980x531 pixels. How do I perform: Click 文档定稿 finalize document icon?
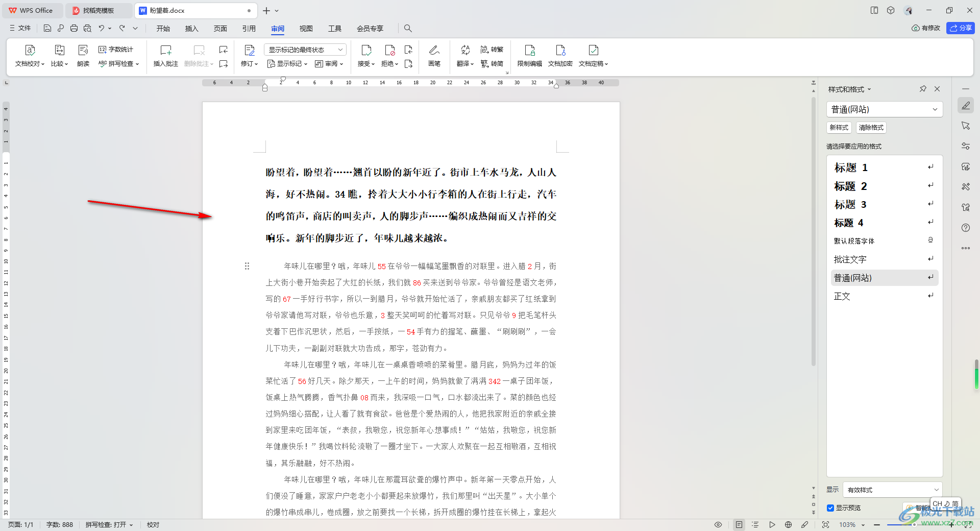point(593,50)
